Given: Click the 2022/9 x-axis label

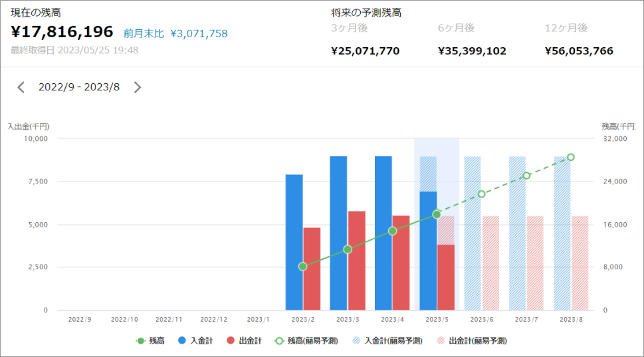Looking at the screenshot, I should pyautogui.click(x=80, y=320).
